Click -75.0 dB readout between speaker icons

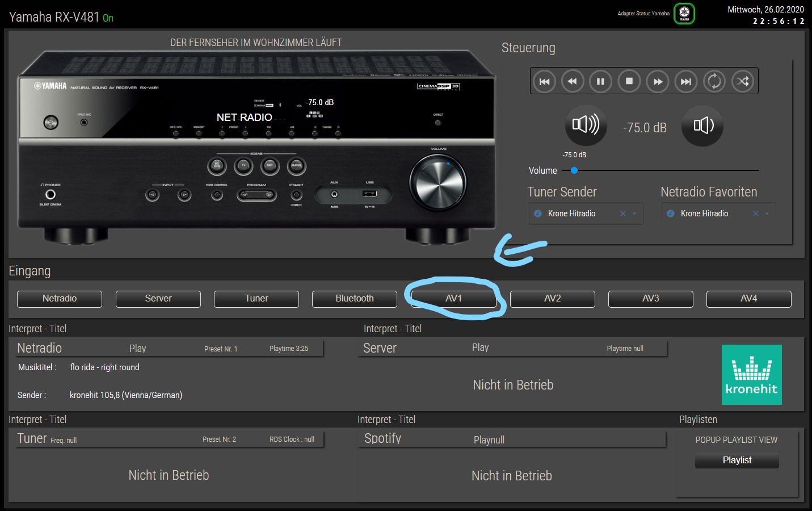click(645, 128)
